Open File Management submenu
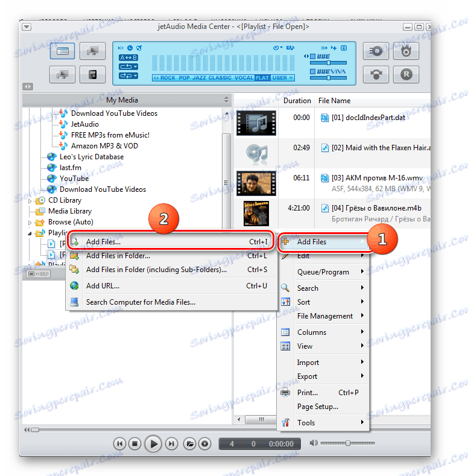 point(323,316)
